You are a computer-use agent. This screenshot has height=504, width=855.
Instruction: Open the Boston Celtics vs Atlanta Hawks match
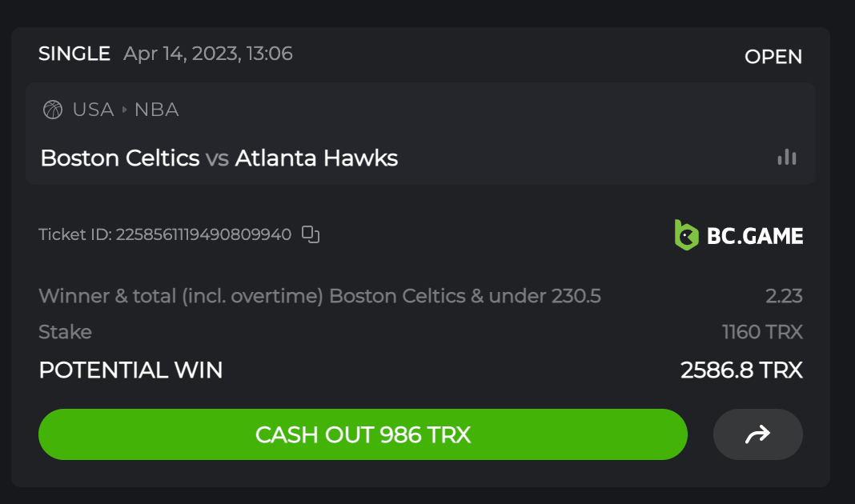(x=219, y=158)
